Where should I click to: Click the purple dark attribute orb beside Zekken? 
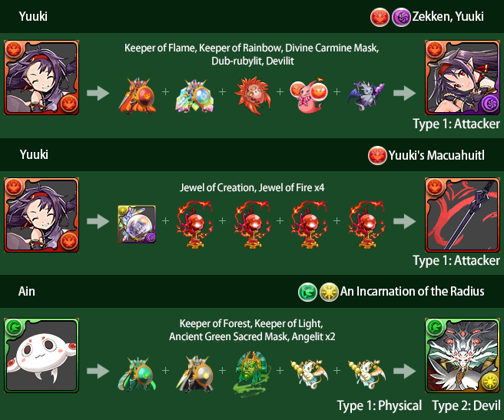[x=401, y=17]
